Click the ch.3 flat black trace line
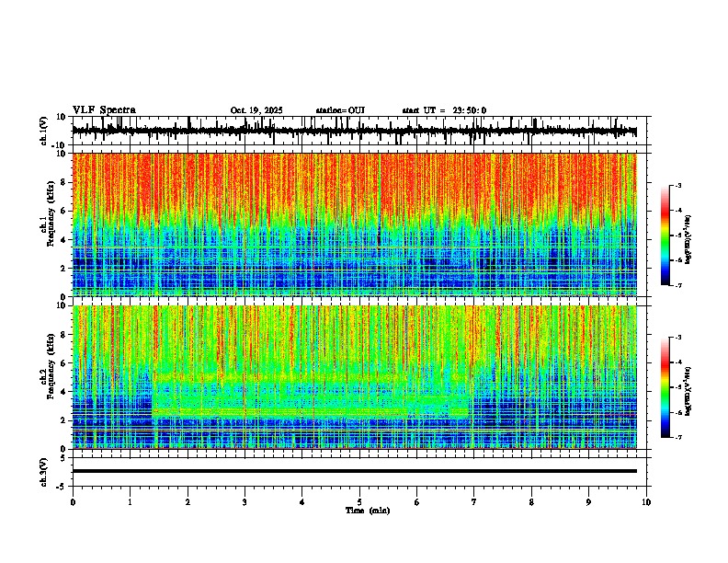The width and height of the screenshot is (728, 563). [x=355, y=471]
